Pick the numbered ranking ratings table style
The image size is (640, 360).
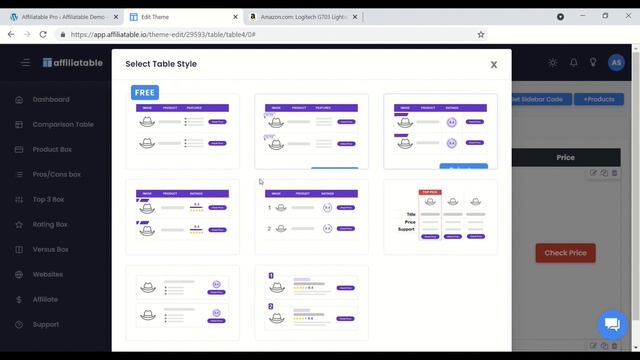tap(311, 217)
